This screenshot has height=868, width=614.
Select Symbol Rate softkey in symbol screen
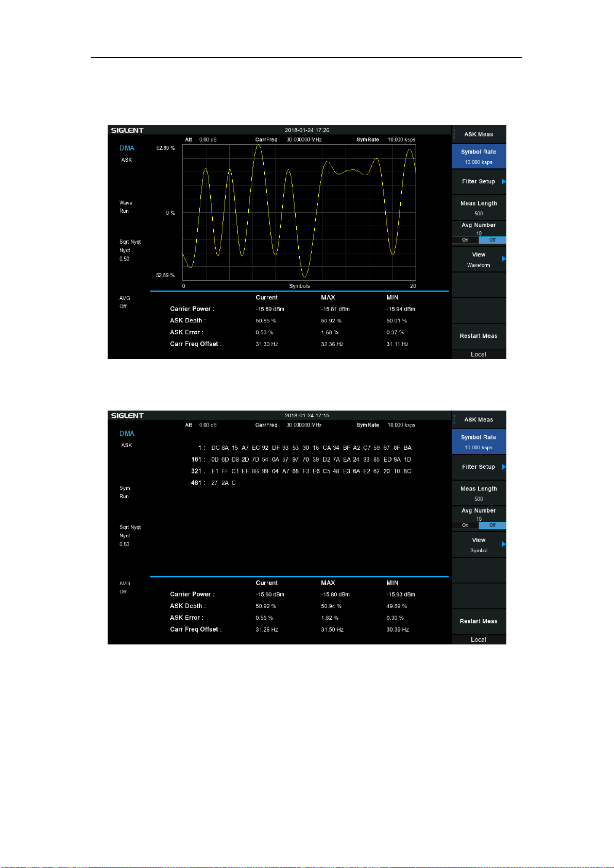click(479, 441)
